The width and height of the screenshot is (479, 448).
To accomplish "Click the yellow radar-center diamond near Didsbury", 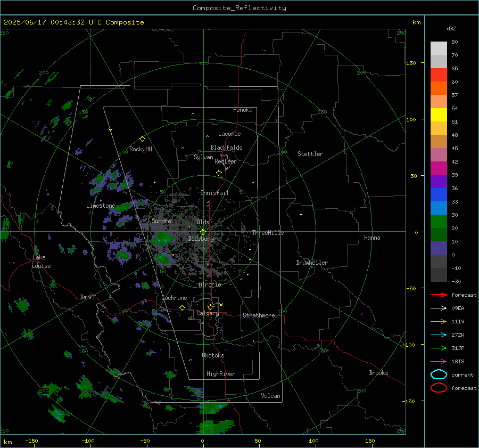I will [203, 232].
